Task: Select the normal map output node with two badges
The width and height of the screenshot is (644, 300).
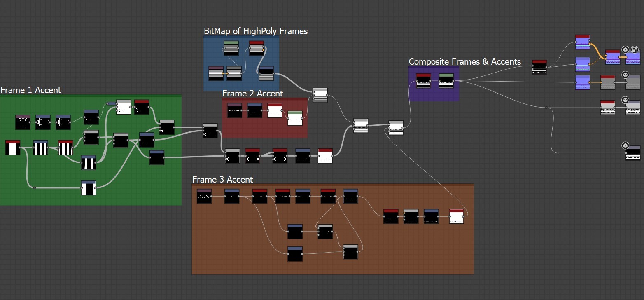Action: point(633,57)
